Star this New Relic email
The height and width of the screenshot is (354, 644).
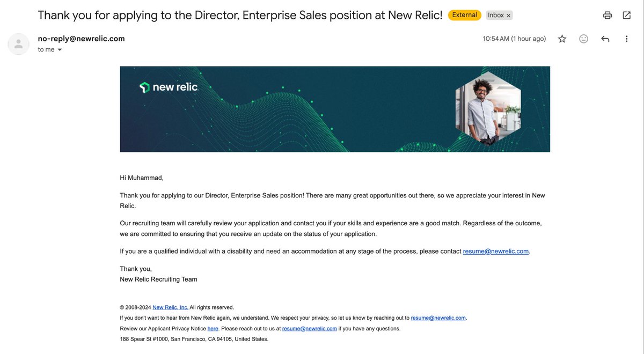562,39
